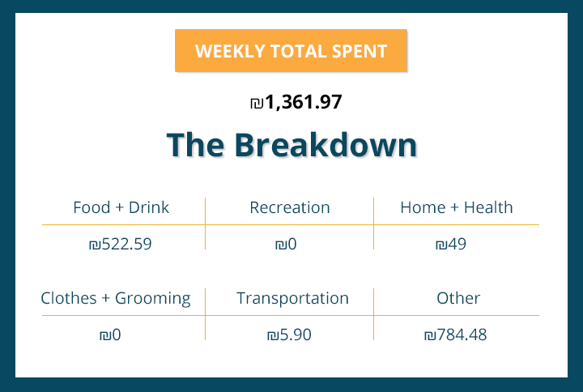Click The Breakdown heading
Viewport: 583px width, 392px height.
pyautogui.click(x=291, y=146)
